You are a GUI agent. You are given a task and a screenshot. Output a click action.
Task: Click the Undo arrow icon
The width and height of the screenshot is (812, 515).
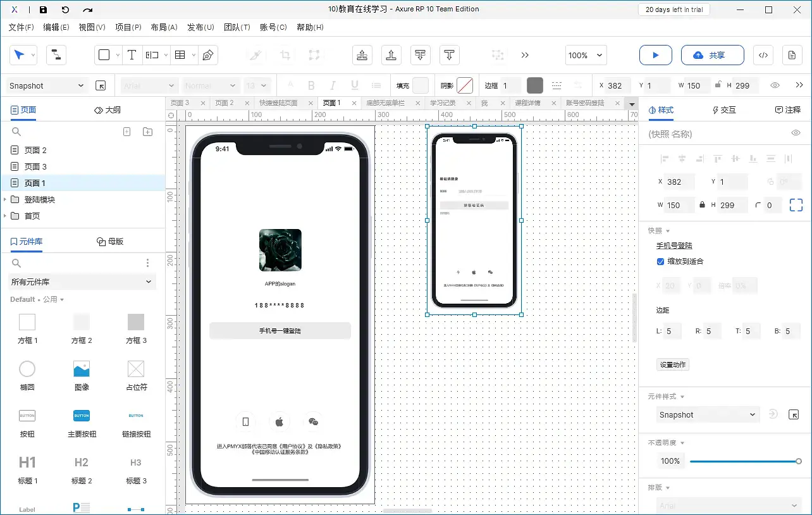65,9
